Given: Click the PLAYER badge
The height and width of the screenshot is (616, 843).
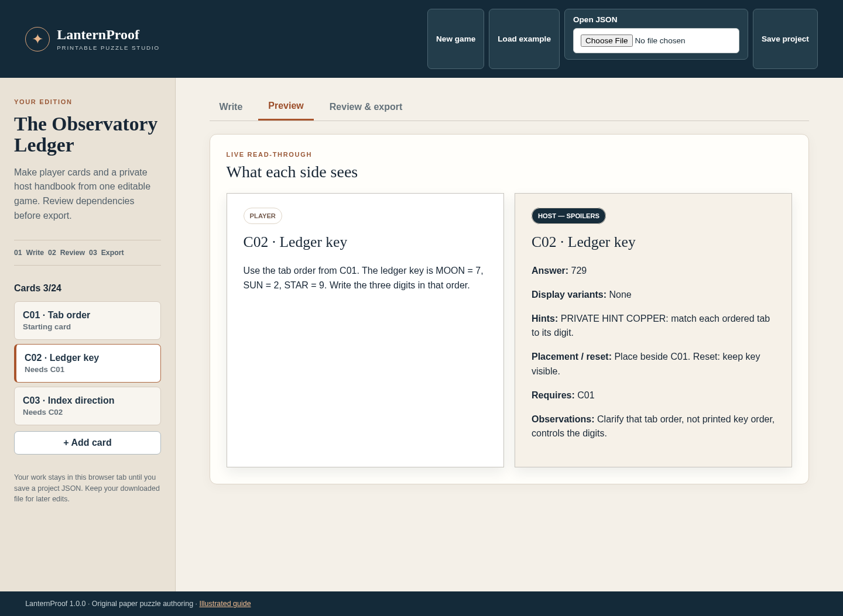Looking at the screenshot, I should point(262,216).
